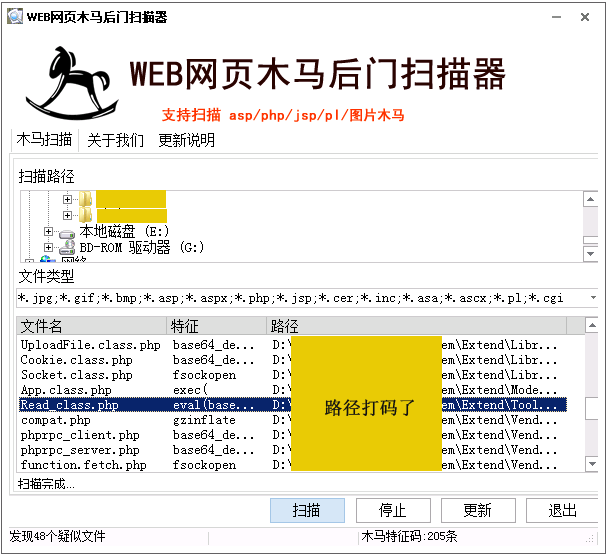Click the BD-ROM 驱动器 (G:) tree label
Screen dimensions: 610x557
[x=142, y=247]
